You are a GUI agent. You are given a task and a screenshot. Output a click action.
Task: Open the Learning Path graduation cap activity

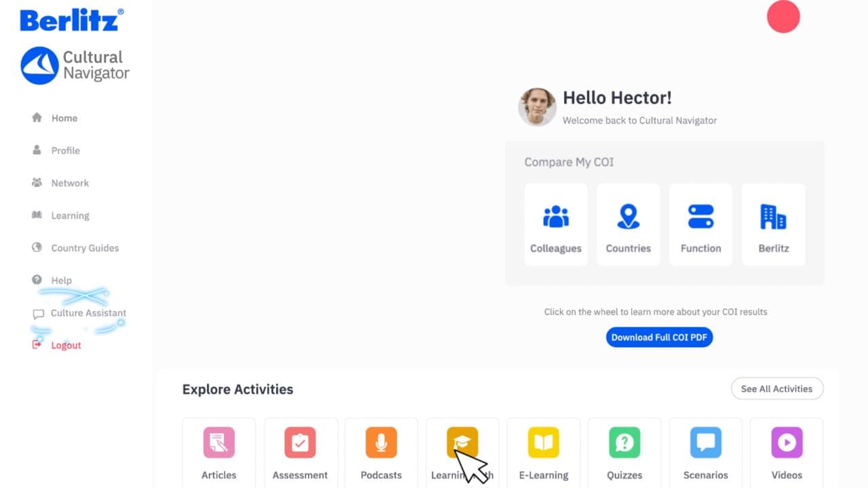click(x=462, y=453)
